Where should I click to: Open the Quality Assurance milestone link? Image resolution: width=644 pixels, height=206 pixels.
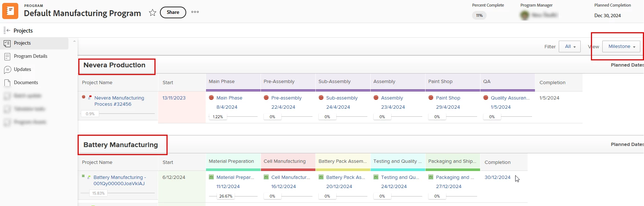pos(510,98)
